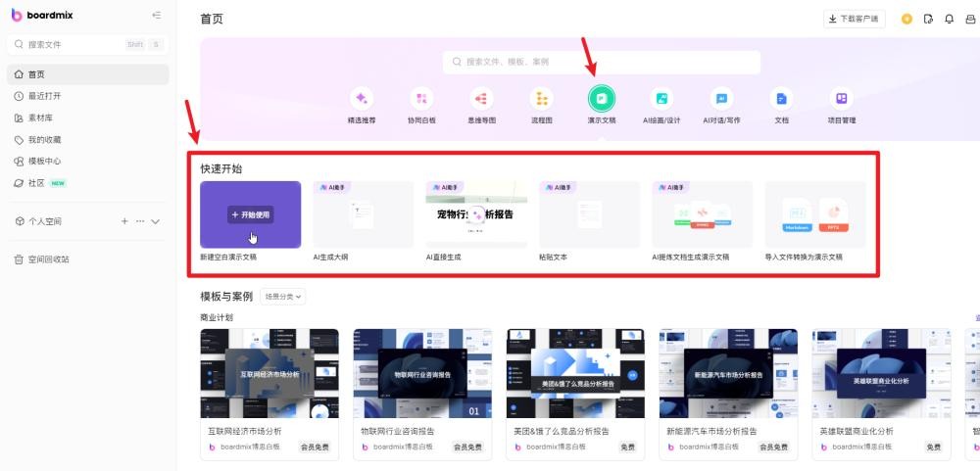
Task: Click the center search box for templates
Action: point(602,62)
